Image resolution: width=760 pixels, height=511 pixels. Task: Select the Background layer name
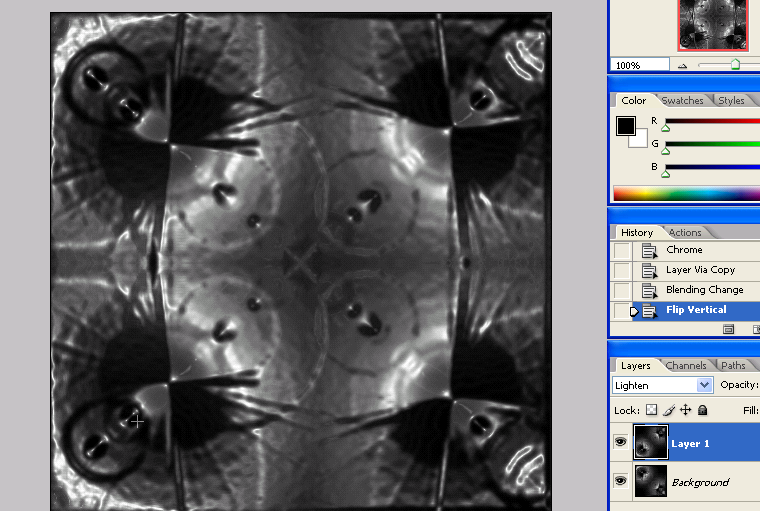pyautogui.click(x=700, y=482)
